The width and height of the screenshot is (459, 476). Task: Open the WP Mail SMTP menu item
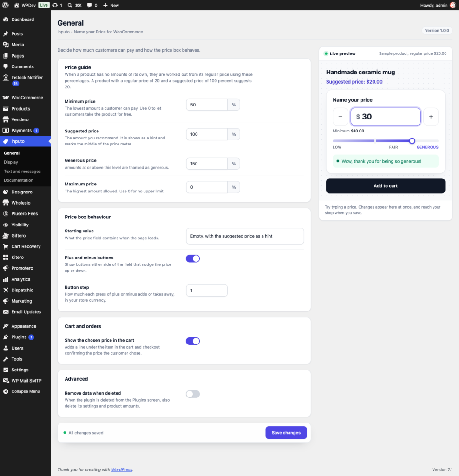(26, 381)
